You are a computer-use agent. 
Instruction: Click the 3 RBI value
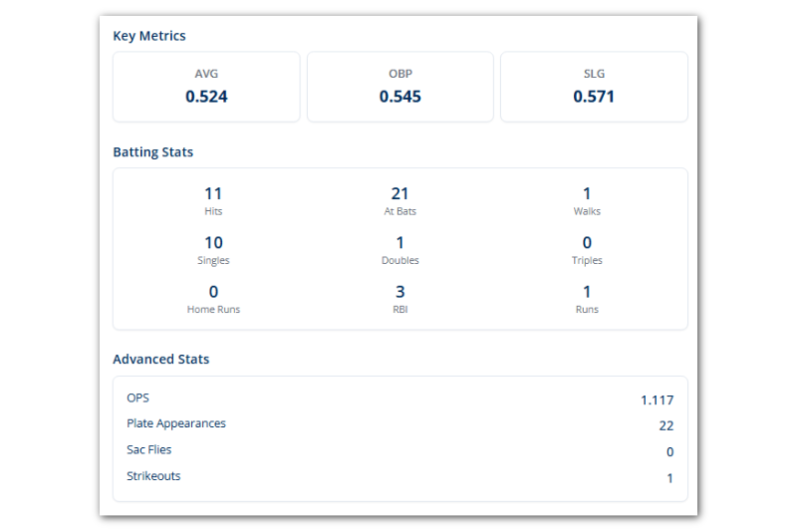pyautogui.click(x=400, y=292)
